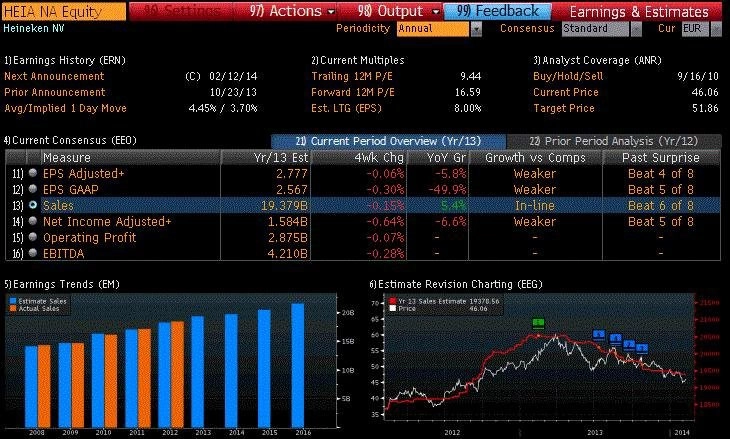
Task: Switch to Current Period Overview (Yr/13) tab
Action: click(388, 141)
